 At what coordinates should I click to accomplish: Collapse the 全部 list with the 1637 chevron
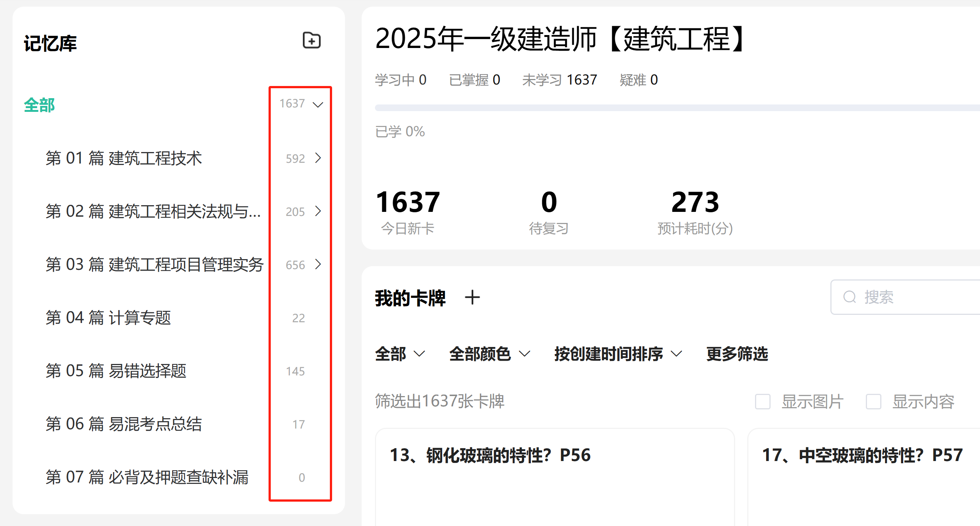(x=318, y=104)
